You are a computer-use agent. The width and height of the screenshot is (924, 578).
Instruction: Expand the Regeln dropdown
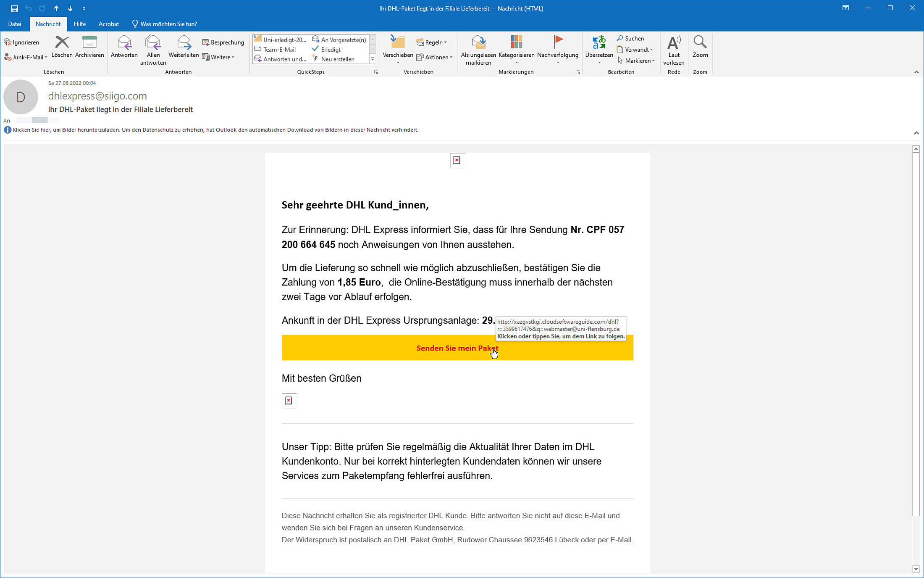point(432,42)
